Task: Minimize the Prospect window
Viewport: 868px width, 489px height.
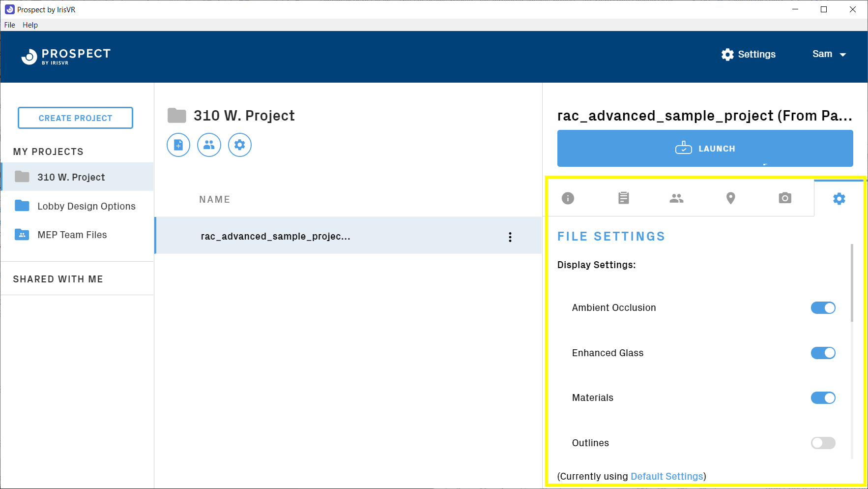Action: (795, 9)
